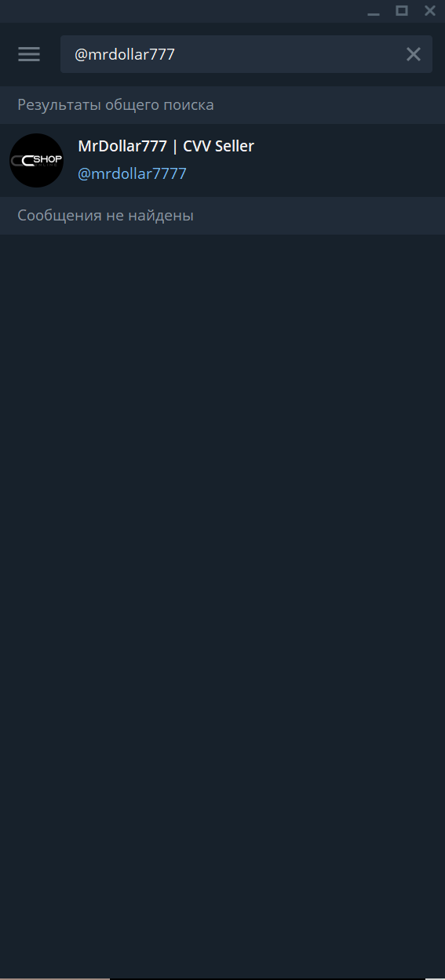Maximize the Telegram window
Viewport: 445px width, 980px height.
[402, 10]
